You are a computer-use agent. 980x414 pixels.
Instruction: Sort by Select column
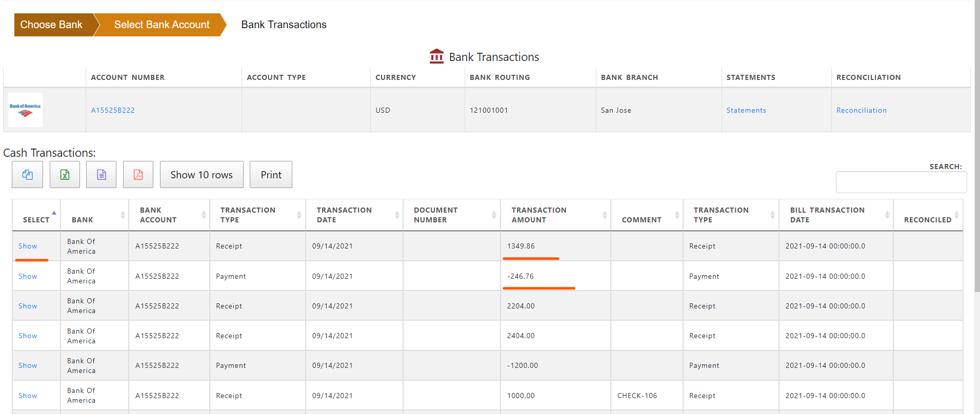36,215
